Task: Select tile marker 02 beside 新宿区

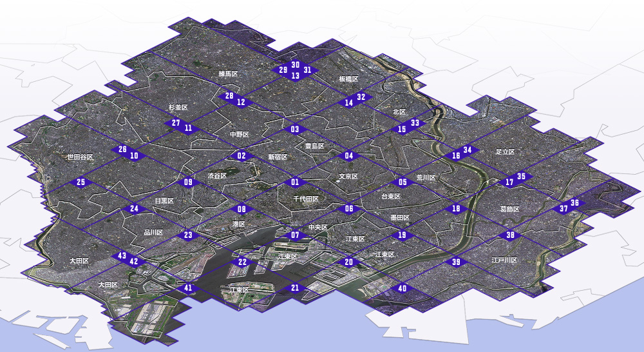Action: [241, 156]
